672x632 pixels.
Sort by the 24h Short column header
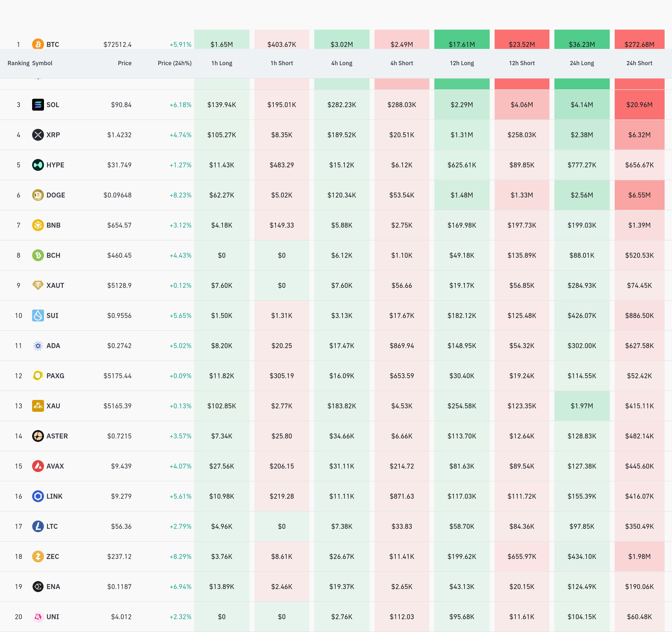point(639,63)
